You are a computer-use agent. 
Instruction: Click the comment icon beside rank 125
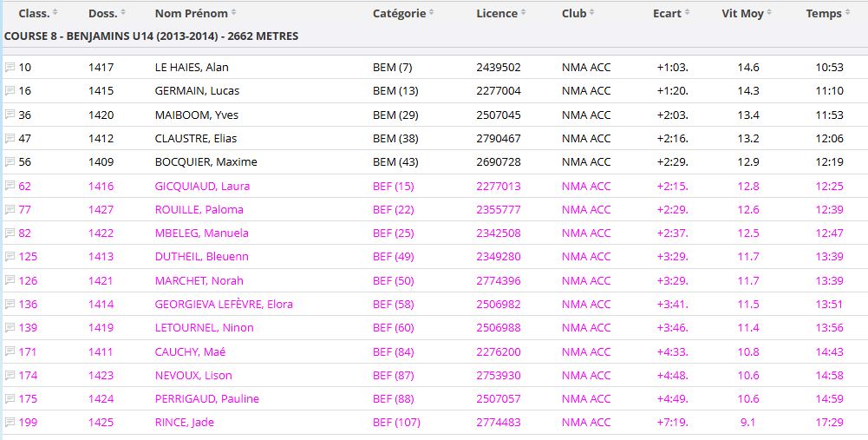point(10,257)
